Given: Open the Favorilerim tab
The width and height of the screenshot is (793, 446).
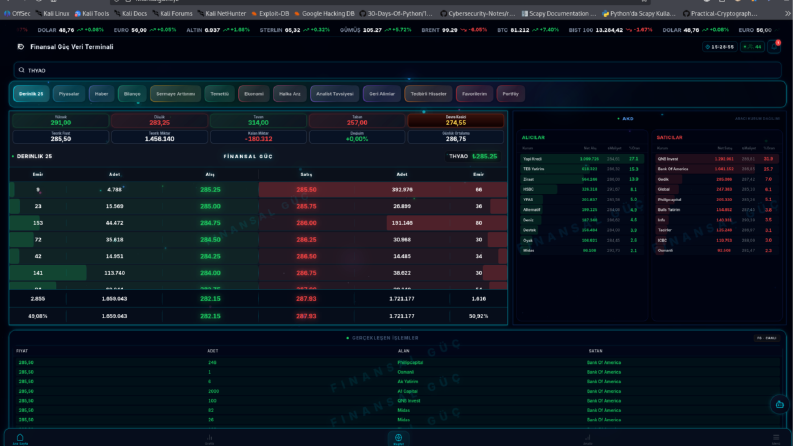Looking at the screenshot, I should (x=474, y=94).
